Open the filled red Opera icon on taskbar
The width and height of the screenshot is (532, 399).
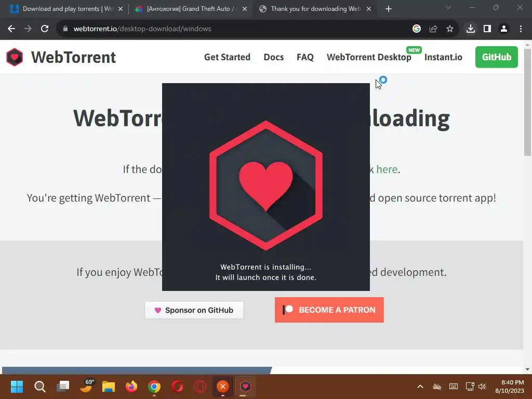tap(177, 387)
